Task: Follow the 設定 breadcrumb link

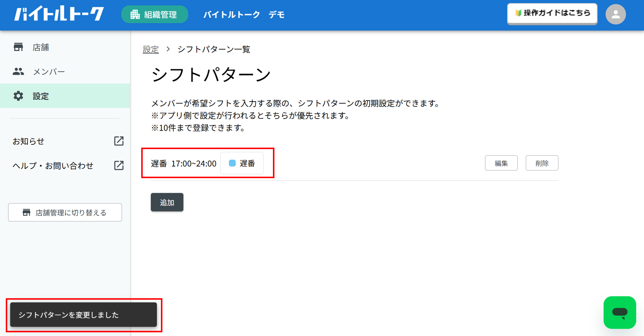Action: 151,50
